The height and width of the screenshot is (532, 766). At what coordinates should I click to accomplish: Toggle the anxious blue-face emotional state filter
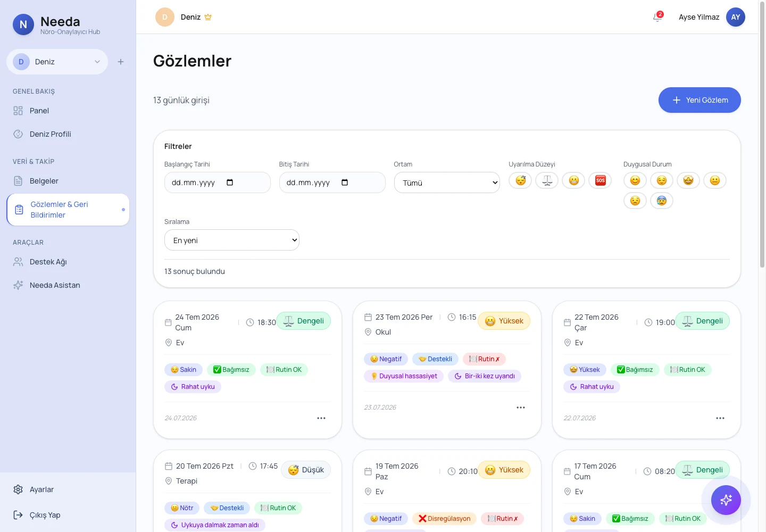click(662, 201)
